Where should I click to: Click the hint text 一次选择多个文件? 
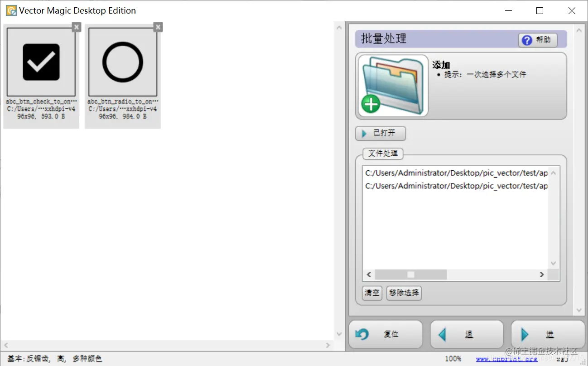496,74
